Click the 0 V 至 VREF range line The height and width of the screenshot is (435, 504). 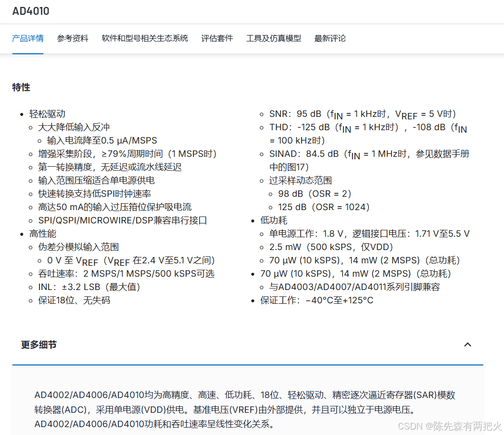(131, 261)
